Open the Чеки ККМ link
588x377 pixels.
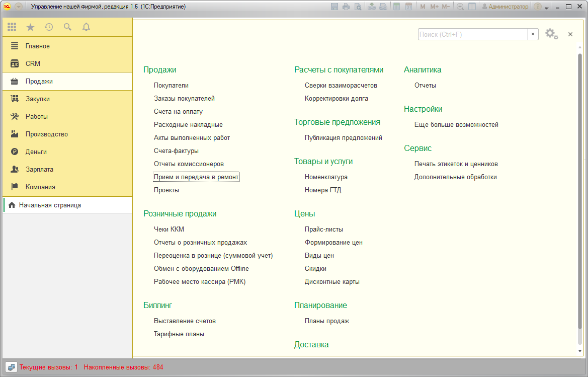coord(169,229)
